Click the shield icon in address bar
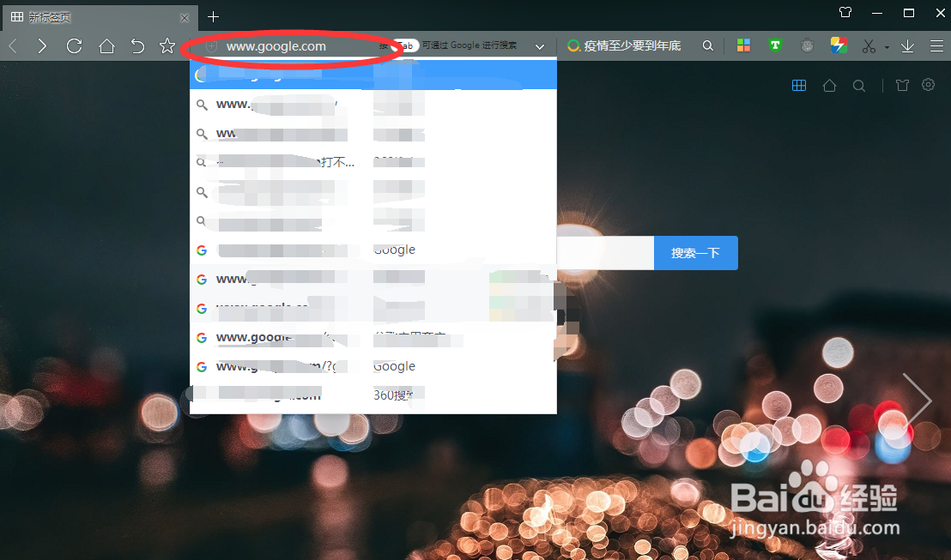This screenshot has height=560, width=951. [x=212, y=46]
